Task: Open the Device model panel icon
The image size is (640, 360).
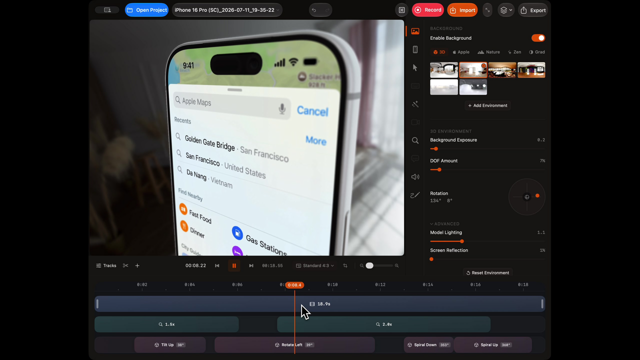Action: (415, 49)
